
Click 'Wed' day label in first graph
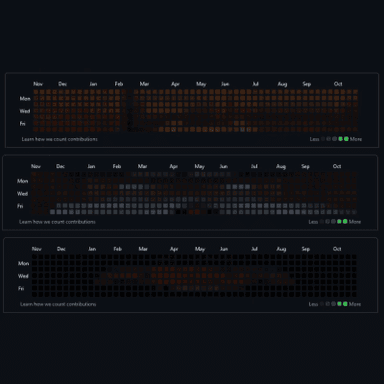(25, 111)
